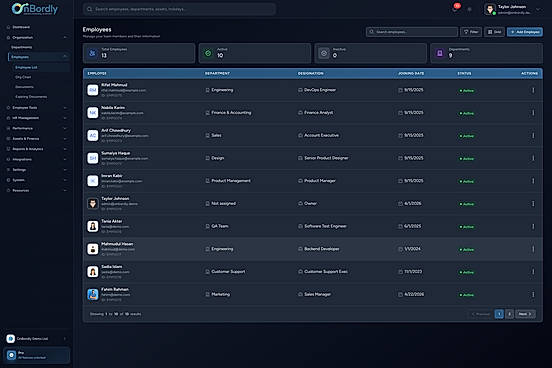Collapse the Employees submenu chevron
This screenshot has height=368, width=552.
pos(65,57)
